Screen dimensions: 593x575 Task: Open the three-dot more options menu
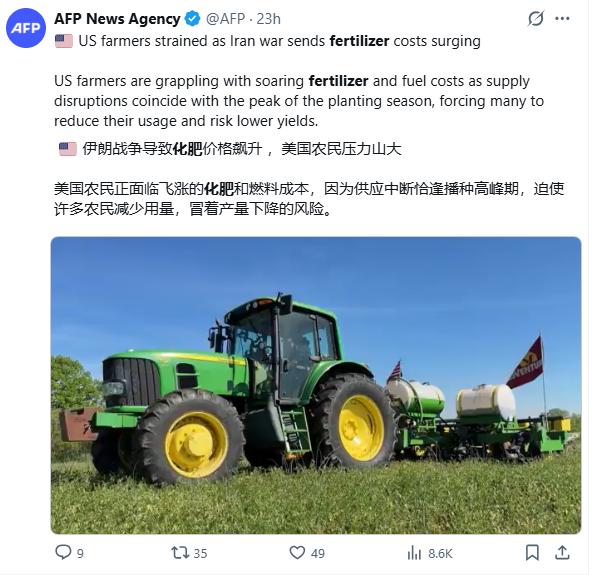[x=562, y=19]
